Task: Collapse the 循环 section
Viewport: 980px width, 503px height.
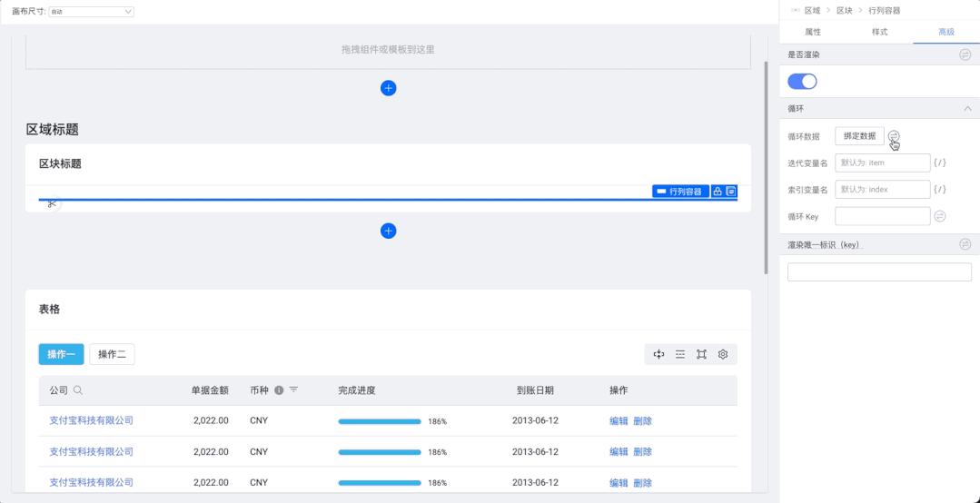Action: [965, 109]
